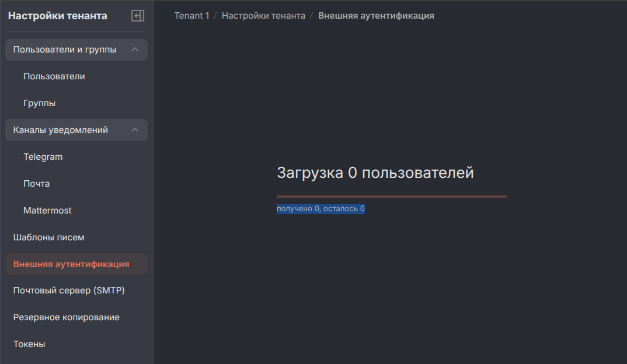Viewport: 627px width, 364px height.
Task: Open the Пользователи page in sidebar
Action: coord(54,76)
